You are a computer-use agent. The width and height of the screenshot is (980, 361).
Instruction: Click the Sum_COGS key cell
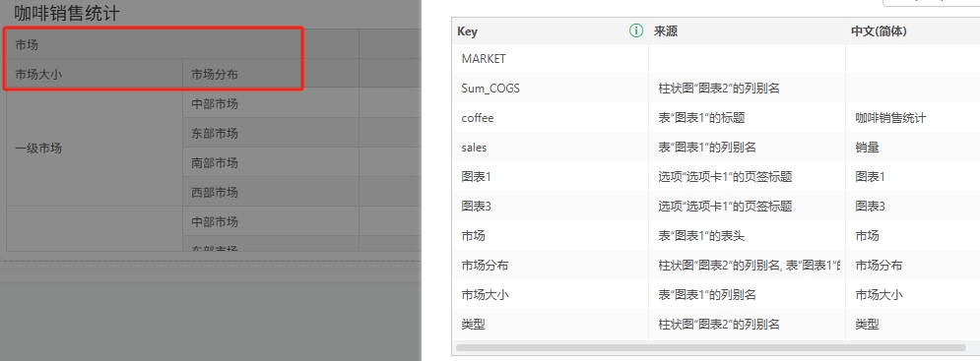[551, 89]
